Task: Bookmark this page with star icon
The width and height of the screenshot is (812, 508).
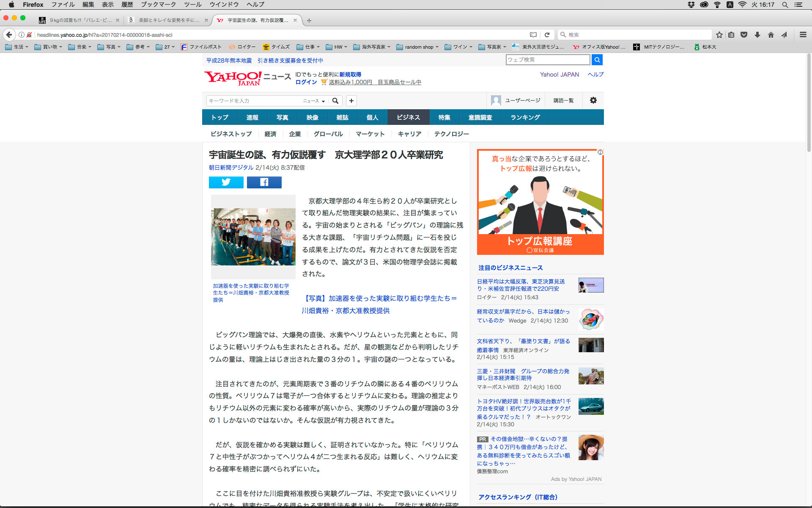Action: tap(719, 35)
